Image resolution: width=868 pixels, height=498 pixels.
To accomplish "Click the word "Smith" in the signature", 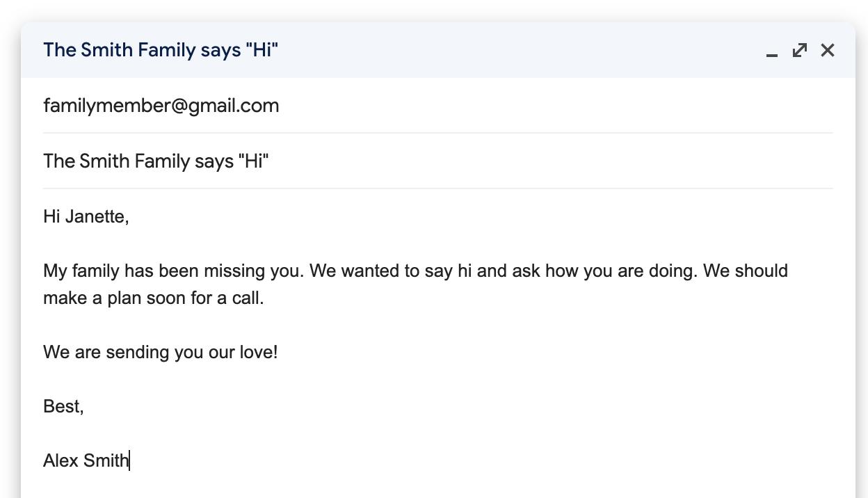I will tap(106, 460).
